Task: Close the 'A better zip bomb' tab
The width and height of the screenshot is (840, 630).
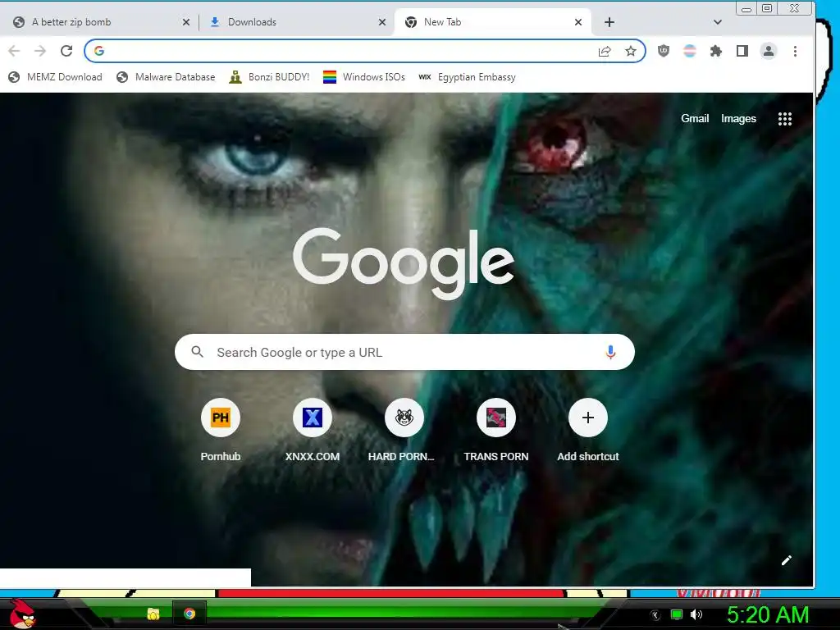Action: pos(186,22)
